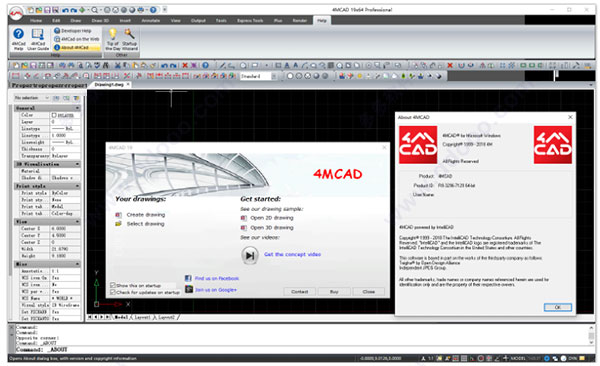Image resolution: width=600 pixels, height=366 pixels.
Task: Click the Facebook icon in startup dialog
Action: click(188, 278)
